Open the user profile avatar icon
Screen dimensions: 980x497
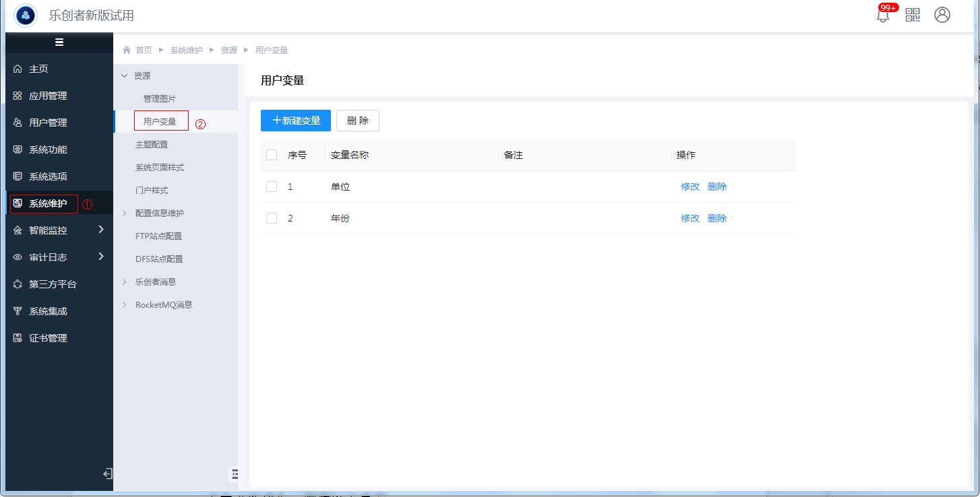tap(942, 15)
